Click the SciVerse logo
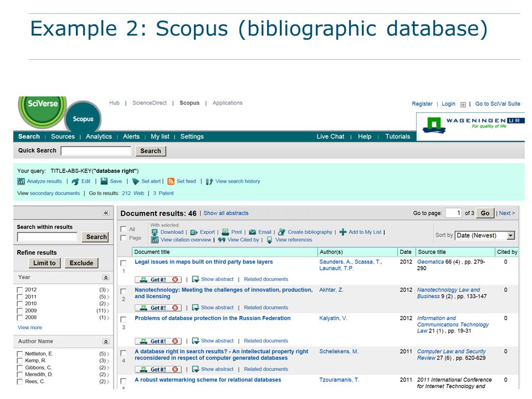The image size is (532, 399). (43, 111)
